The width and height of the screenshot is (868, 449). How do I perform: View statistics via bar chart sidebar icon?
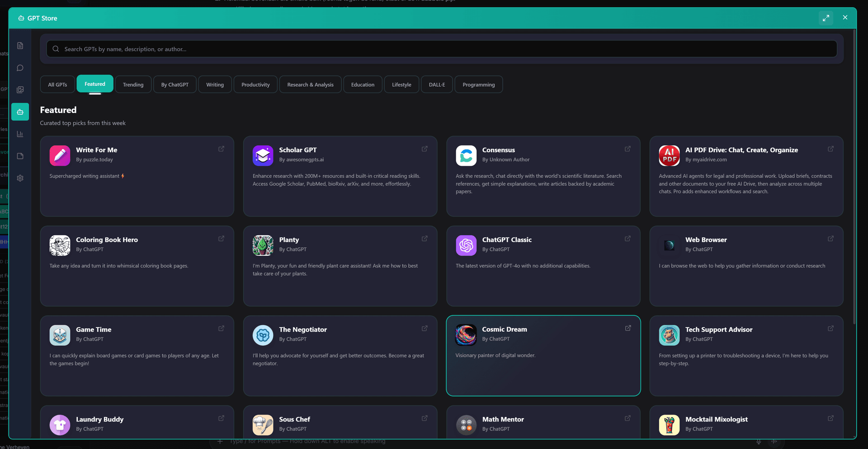(20, 133)
